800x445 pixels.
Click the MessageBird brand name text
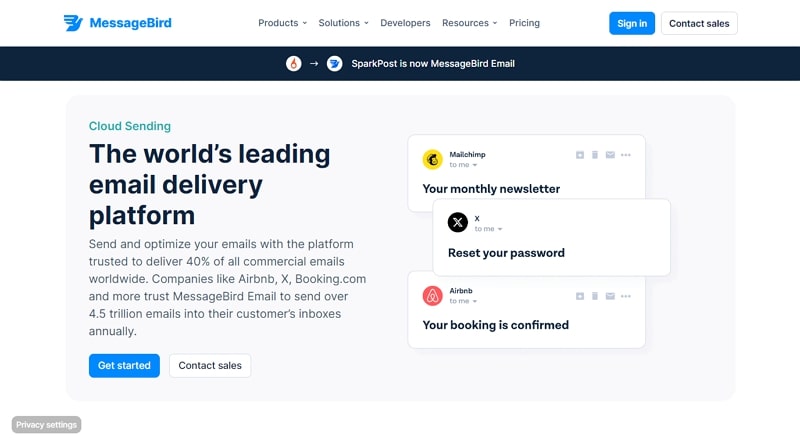131,23
